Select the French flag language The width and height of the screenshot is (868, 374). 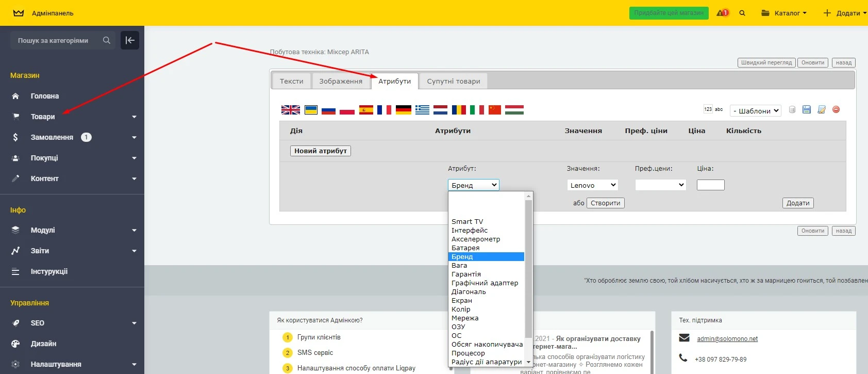384,110
